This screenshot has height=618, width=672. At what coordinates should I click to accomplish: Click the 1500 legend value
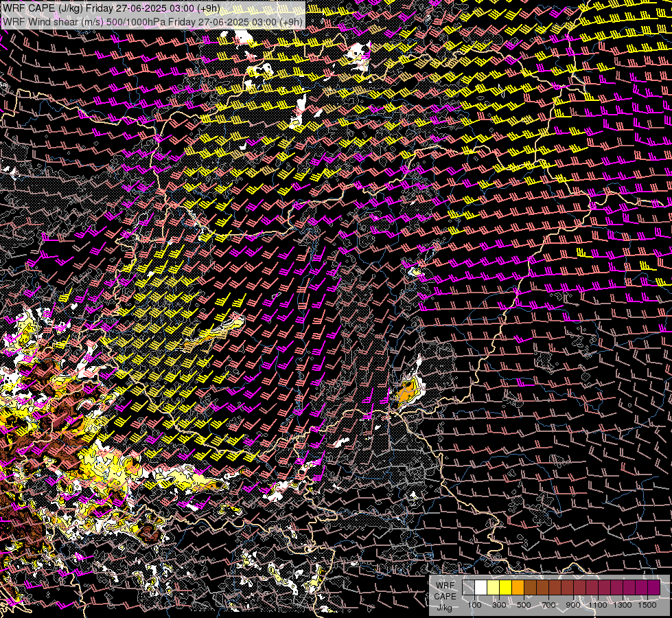[647, 605]
